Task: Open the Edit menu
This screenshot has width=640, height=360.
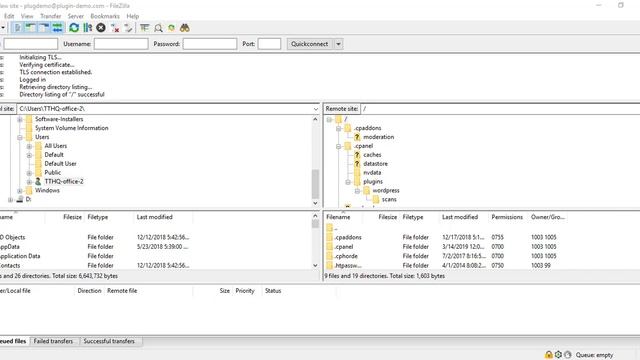Action: pos(9,16)
